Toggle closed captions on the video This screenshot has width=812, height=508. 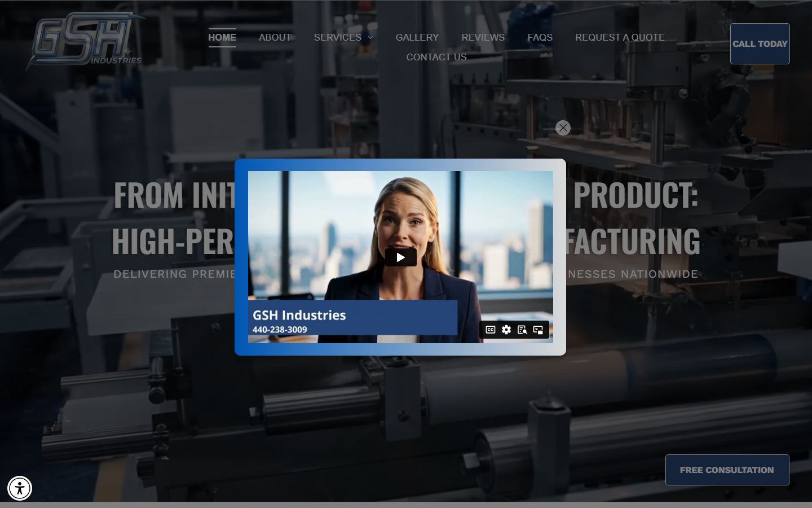point(491,330)
